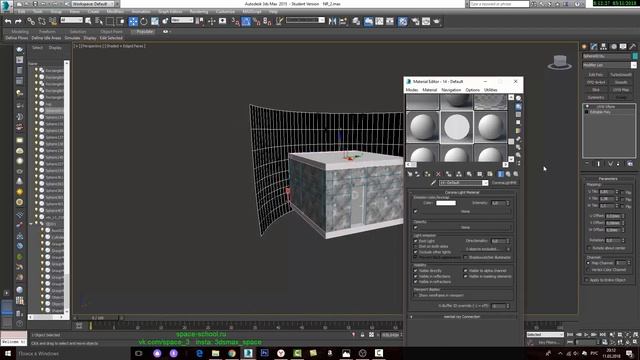Switch to the Populate ribbon tab

coord(145,31)
